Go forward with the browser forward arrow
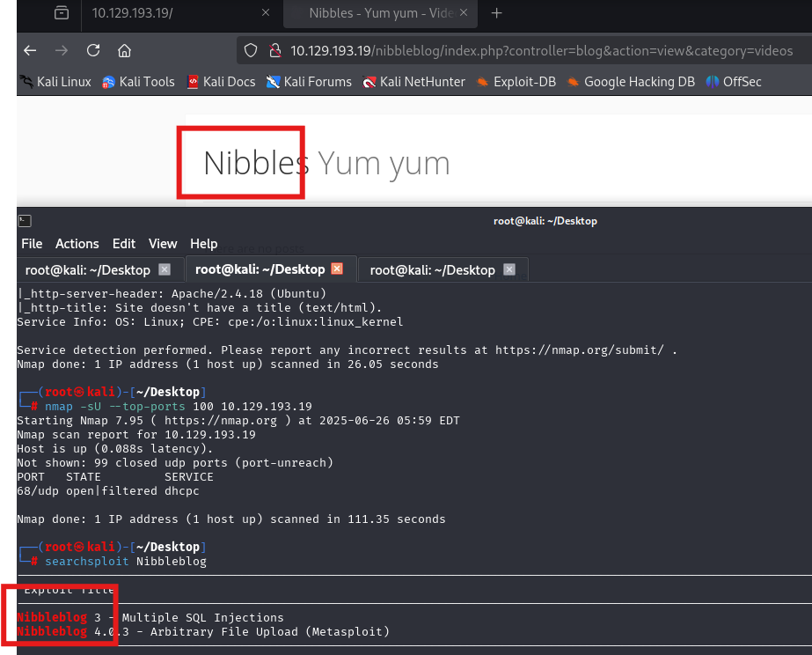The image size is (812, 655). pyautogui.click(x=62, y=51)
